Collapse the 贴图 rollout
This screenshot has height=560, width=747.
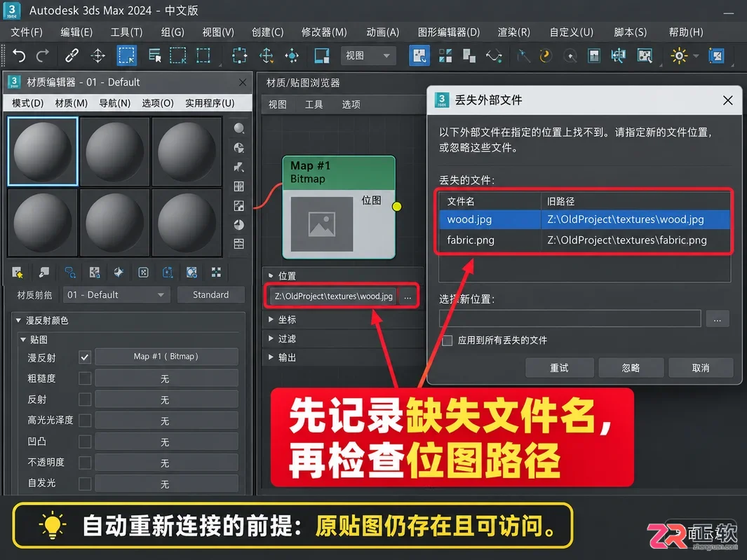(x=23, y=339)
